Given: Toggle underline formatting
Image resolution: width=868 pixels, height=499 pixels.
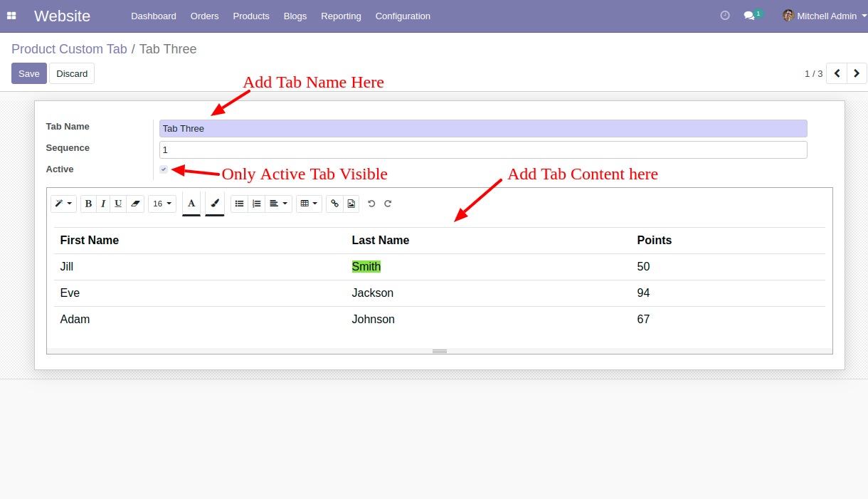Looking at the screenshot, I should [118, 204].
